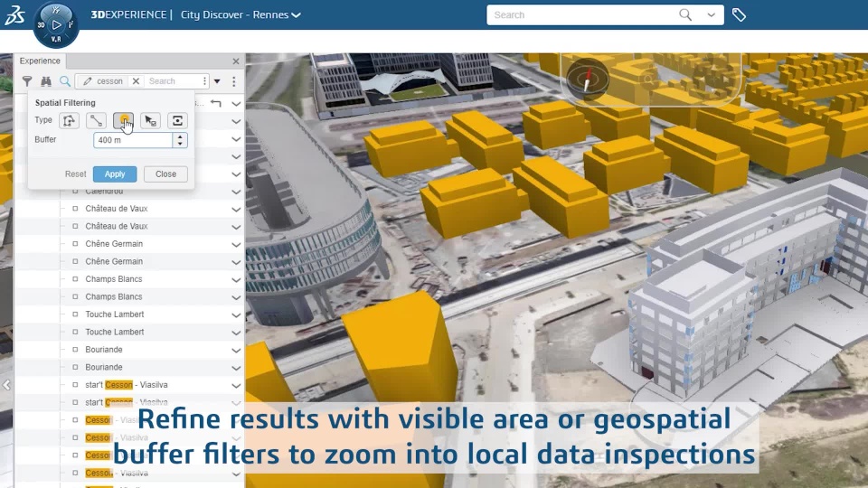Select the second Champs Blancs row text
Screen dimensions: 868x488
(x=114, y=296)
